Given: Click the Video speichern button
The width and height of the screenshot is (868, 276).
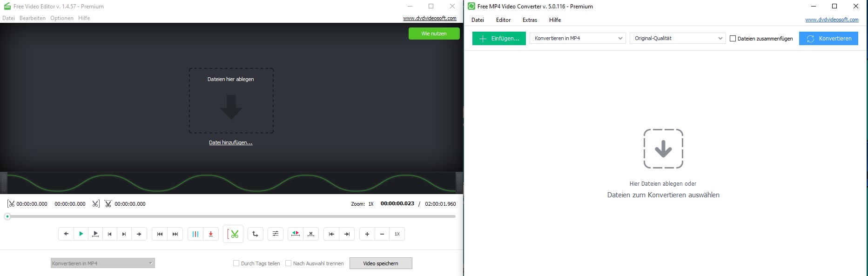Looking at the screenshot, I should coord(381,263).
